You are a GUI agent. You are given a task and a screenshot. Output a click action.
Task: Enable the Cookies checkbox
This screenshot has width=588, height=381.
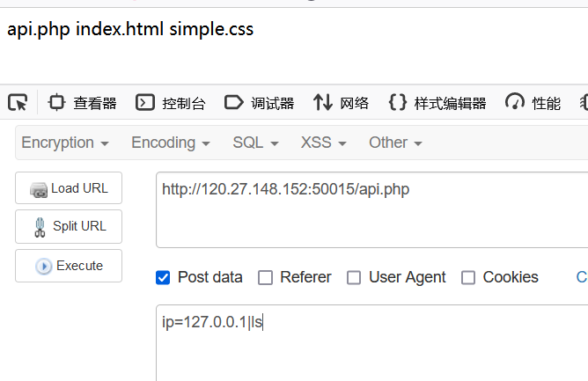pos(468,278)
